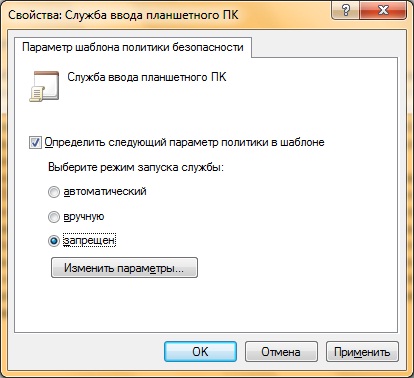
Task: Select the автоматический radio circle
Action: click(x=54, y=192)
